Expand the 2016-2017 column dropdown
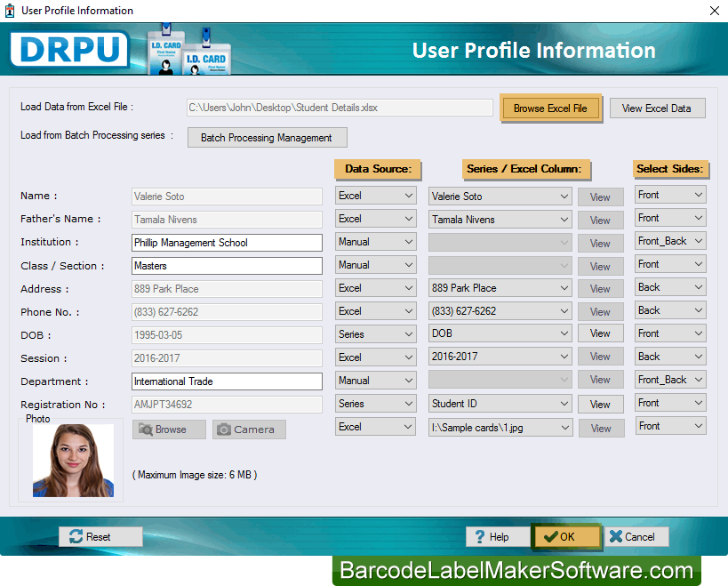The height and width of the screenshot is (586, 728). coord(500,357)
